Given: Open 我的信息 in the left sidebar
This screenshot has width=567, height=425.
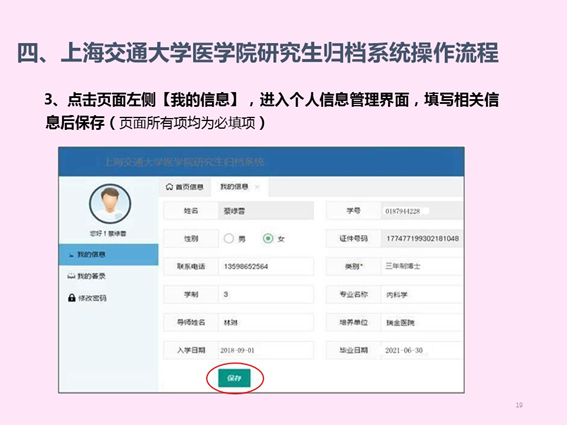Looking at the screenshot, I should pyautogui.click(x=108, y=255).
